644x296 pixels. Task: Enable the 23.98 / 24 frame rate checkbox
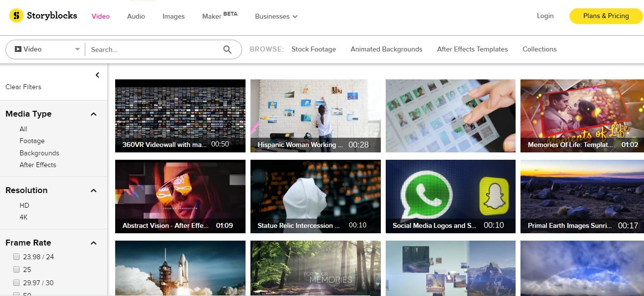tap(16, 256)
